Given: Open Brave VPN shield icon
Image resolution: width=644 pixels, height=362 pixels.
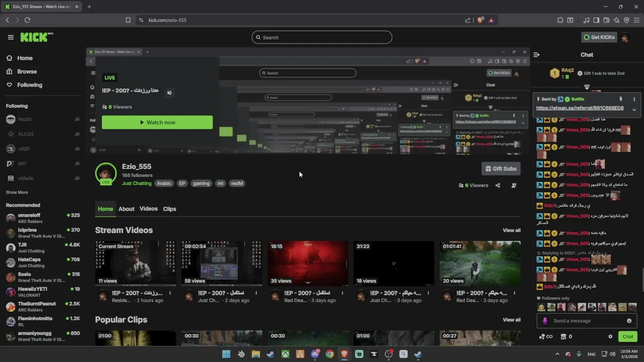Looking at the screenshot, I should (x=626, y=20).
